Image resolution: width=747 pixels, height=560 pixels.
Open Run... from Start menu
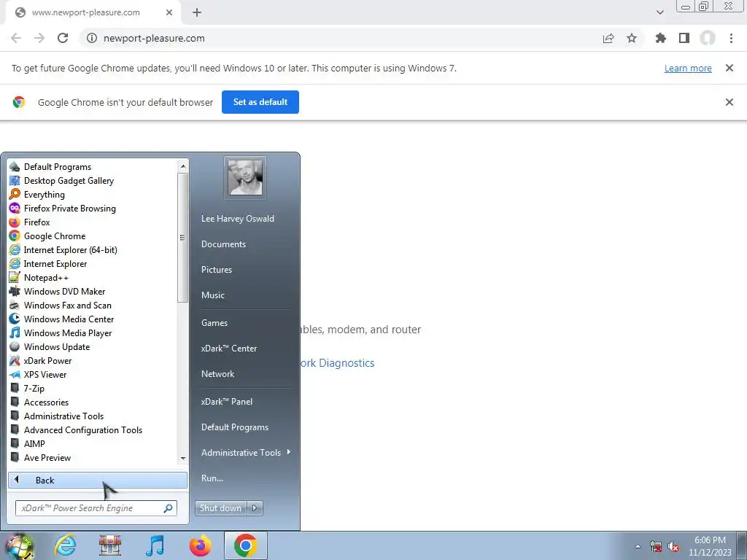[x=212, y=478]
